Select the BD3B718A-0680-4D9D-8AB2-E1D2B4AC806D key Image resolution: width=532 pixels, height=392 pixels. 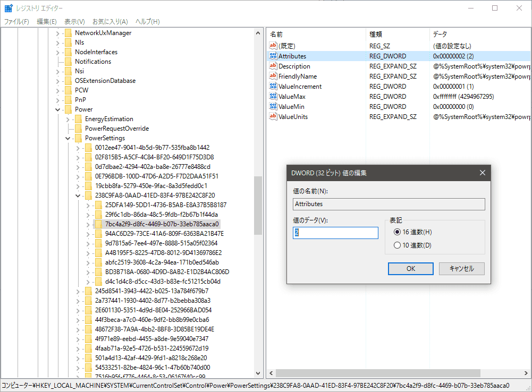(x=167, y=272)
